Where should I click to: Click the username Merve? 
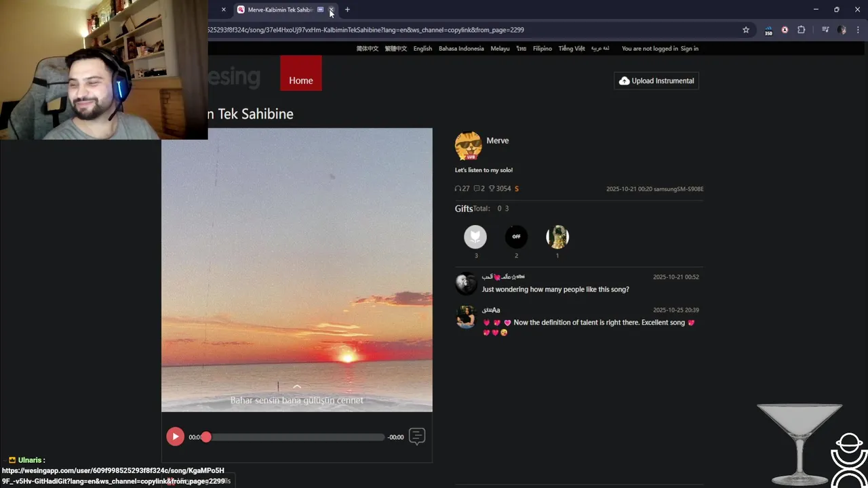pos(498,141)
